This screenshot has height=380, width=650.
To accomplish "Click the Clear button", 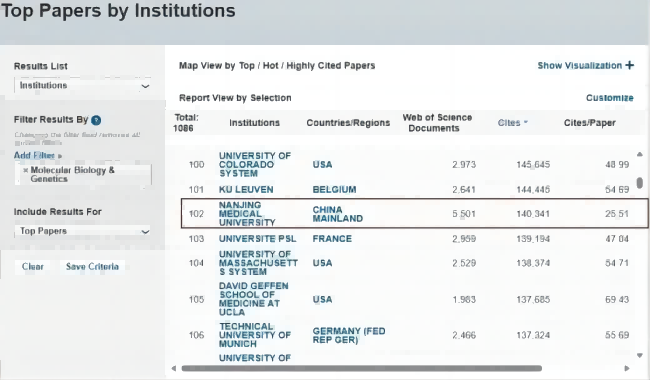I will coord(33,266).
